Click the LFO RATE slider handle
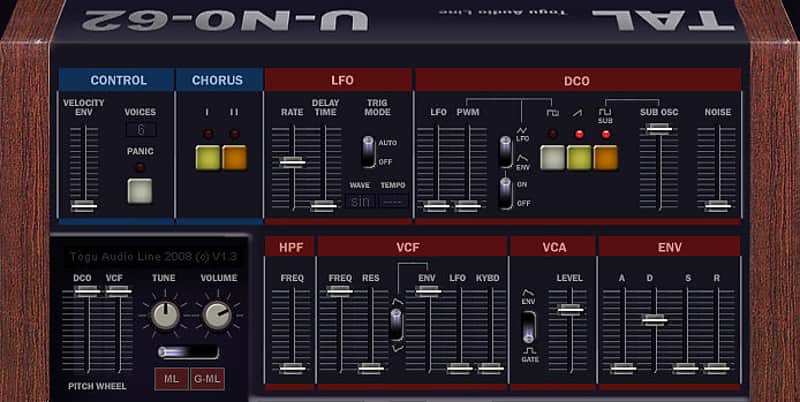 tap(292, 162)
